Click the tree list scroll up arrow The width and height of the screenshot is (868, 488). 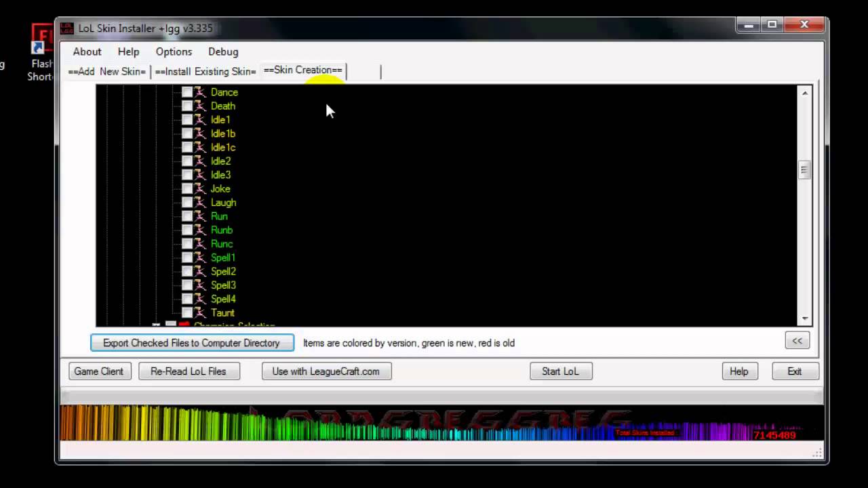coord(805,93)
